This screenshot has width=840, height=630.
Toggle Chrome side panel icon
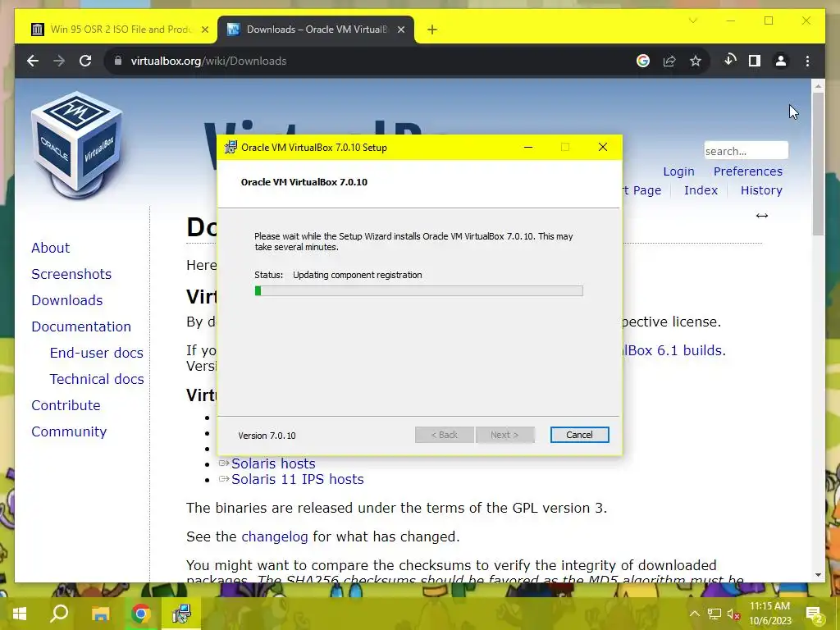pos(755,61)
